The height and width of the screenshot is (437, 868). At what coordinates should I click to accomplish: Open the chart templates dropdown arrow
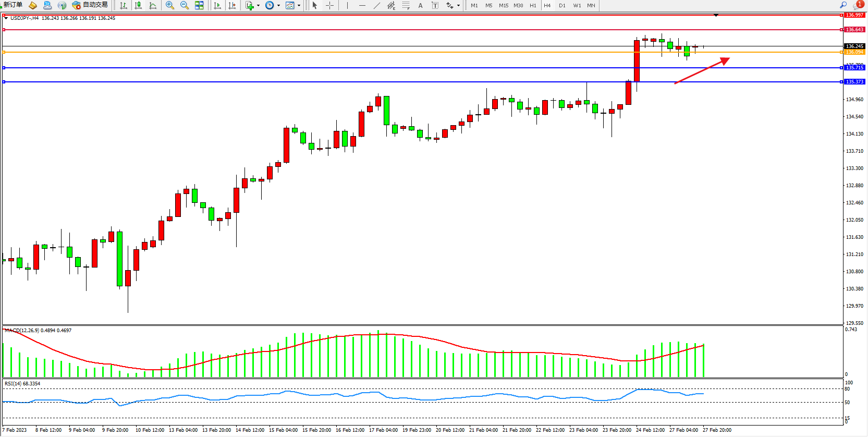299,6
